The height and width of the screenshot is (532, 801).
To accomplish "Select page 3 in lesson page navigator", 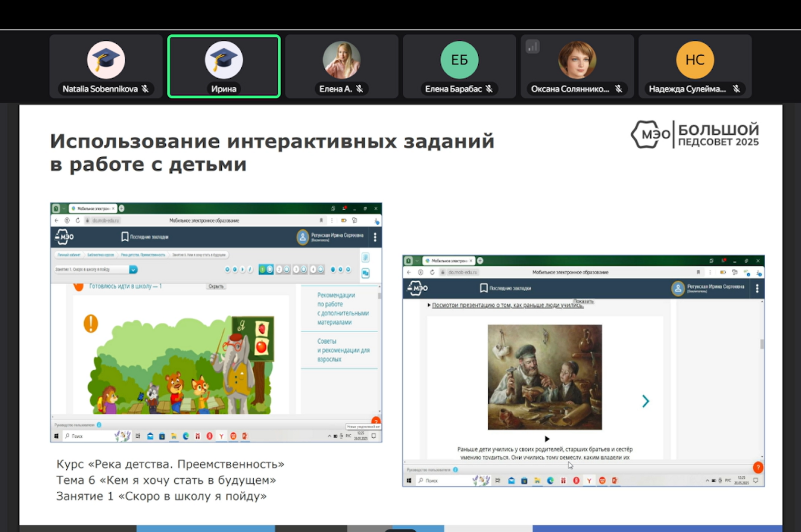I will [x=300, y=269].
